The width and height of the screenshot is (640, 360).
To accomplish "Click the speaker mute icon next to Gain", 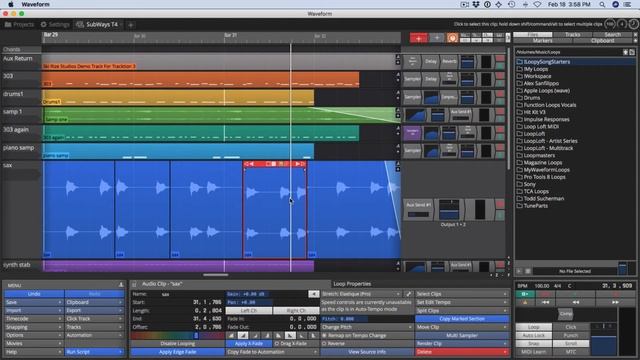I will point(313,294).
